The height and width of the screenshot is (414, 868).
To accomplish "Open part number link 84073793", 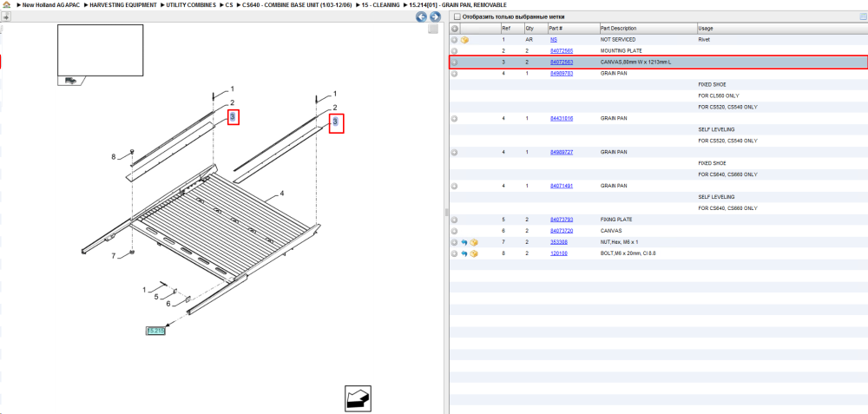I will (562, 220).
